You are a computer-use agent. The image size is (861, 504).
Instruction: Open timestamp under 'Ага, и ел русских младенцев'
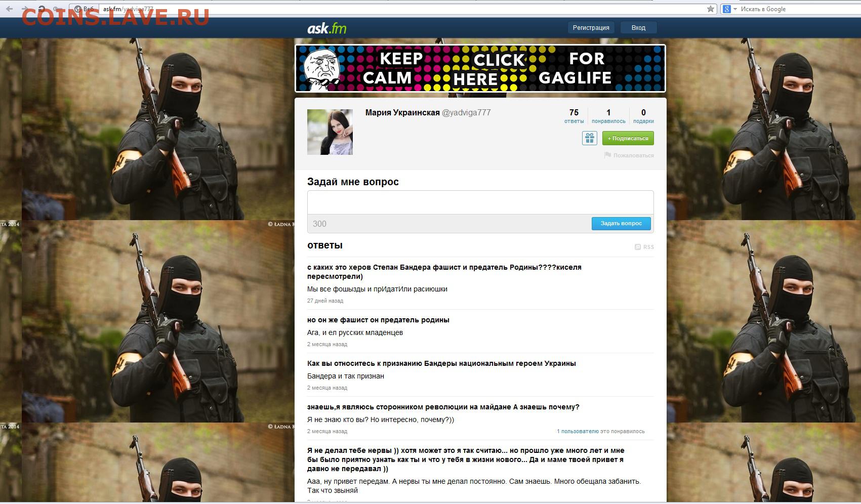point(327,344)
